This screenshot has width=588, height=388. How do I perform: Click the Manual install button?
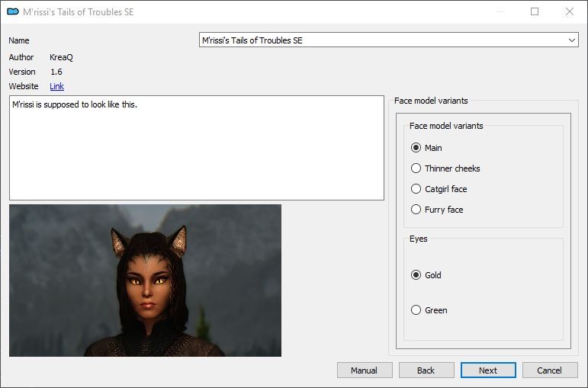click(x=365, y=370)
